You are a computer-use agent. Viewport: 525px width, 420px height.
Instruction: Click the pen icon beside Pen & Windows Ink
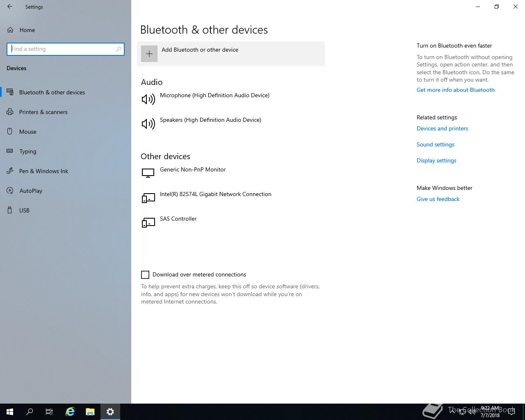(10, 171)
